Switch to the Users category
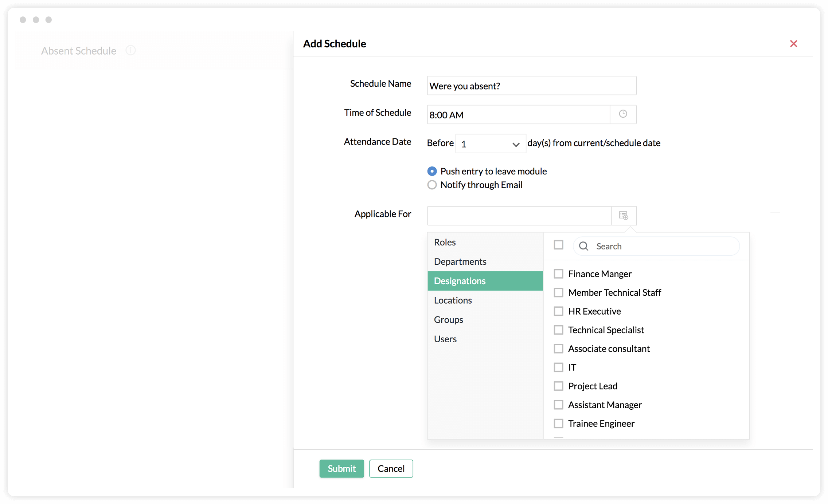This screenshot has height=504, width=828. point(485,339)
